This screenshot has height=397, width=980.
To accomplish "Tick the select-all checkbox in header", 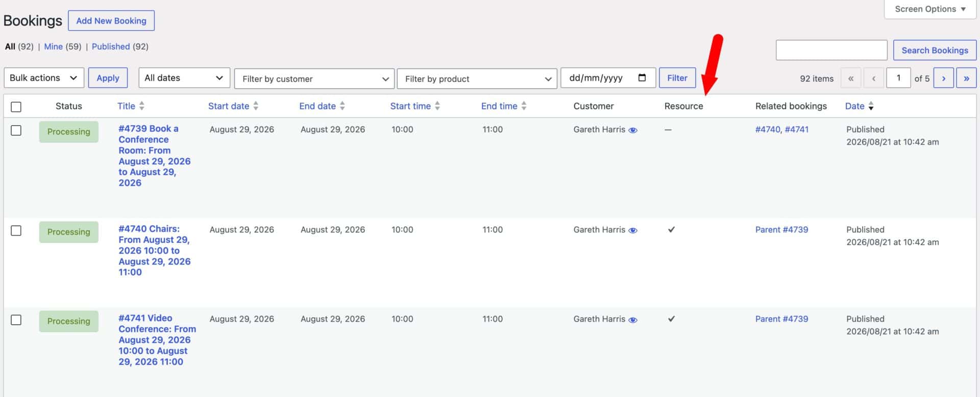I will [x=16, y=107].
